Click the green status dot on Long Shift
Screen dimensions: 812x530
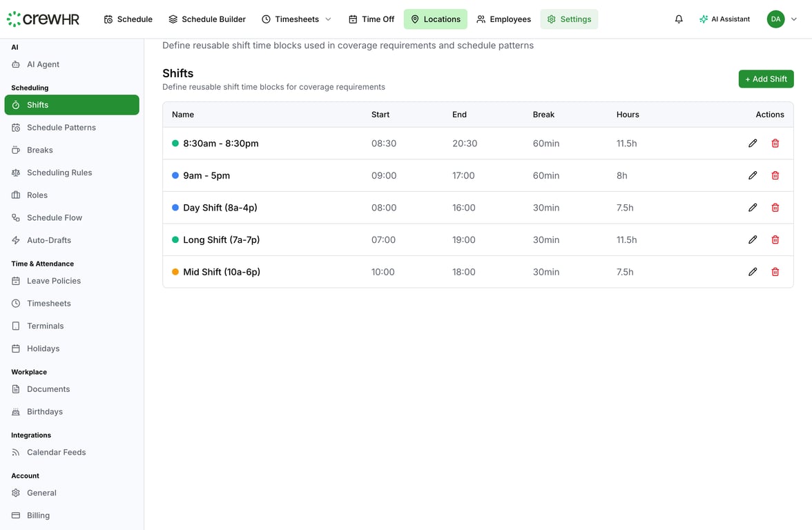[x=175, y=239]
